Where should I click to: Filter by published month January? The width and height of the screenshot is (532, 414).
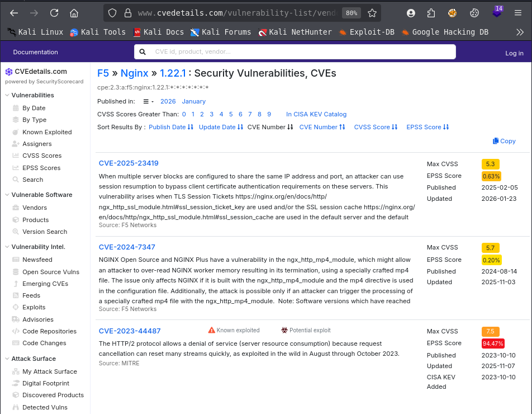(194, 102)
